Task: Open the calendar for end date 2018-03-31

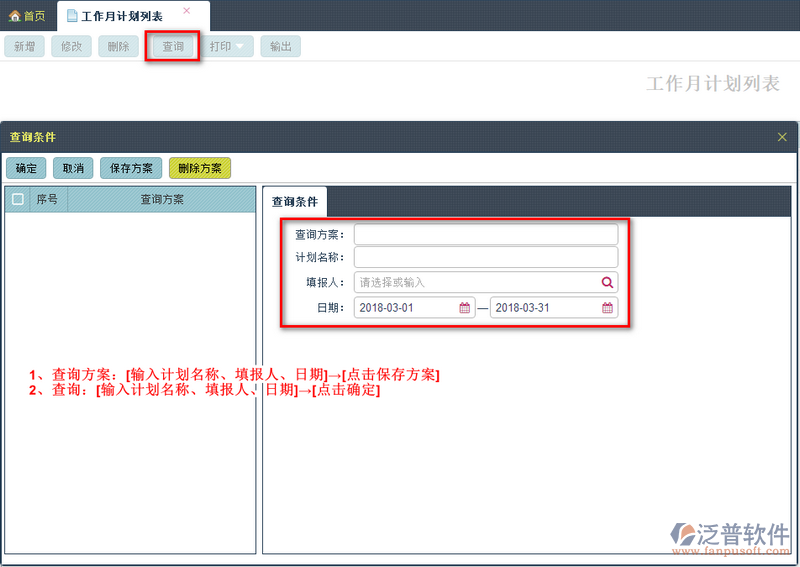Action: point(607,308)
